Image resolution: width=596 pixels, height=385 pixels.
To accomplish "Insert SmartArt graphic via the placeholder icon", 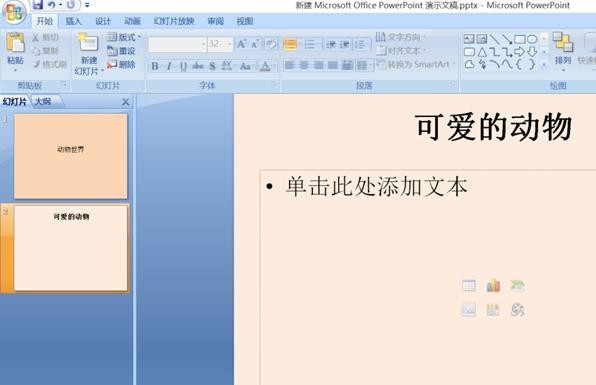I will [x=517, y=285].
